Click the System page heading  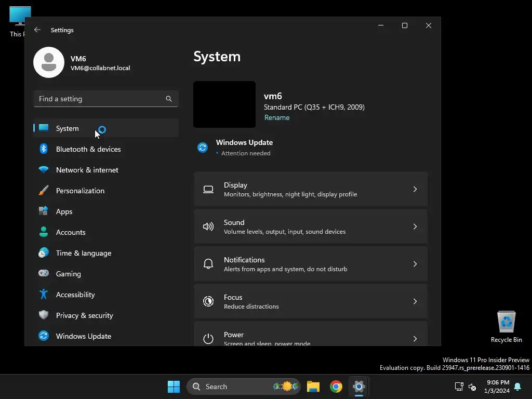click(217, 56)
